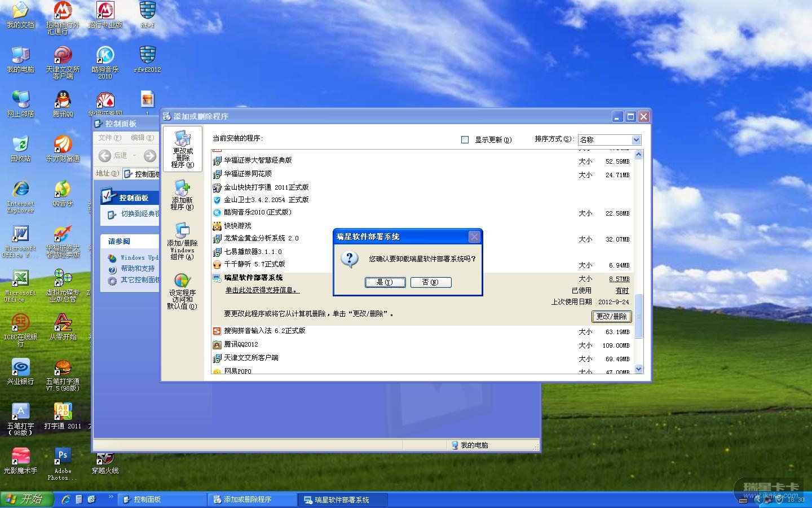This screenshot has height=508, width=812.
Task: Click 帮助和支持 link in 控制面板
Action: click(x=138, y=269)
